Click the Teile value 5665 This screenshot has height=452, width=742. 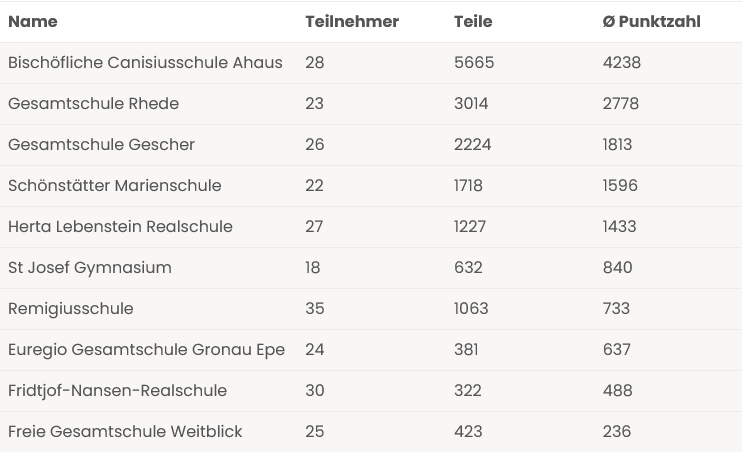pos(474,63)
